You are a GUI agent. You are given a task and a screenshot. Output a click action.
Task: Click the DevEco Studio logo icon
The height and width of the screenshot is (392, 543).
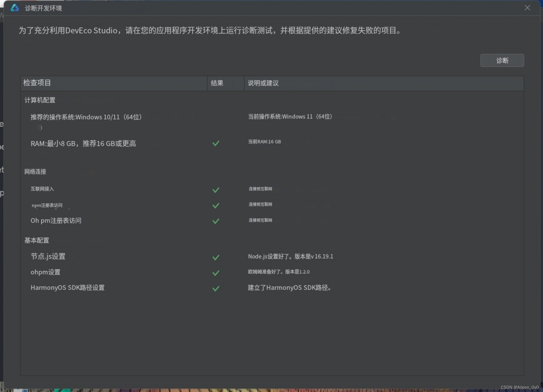[15, 8]
